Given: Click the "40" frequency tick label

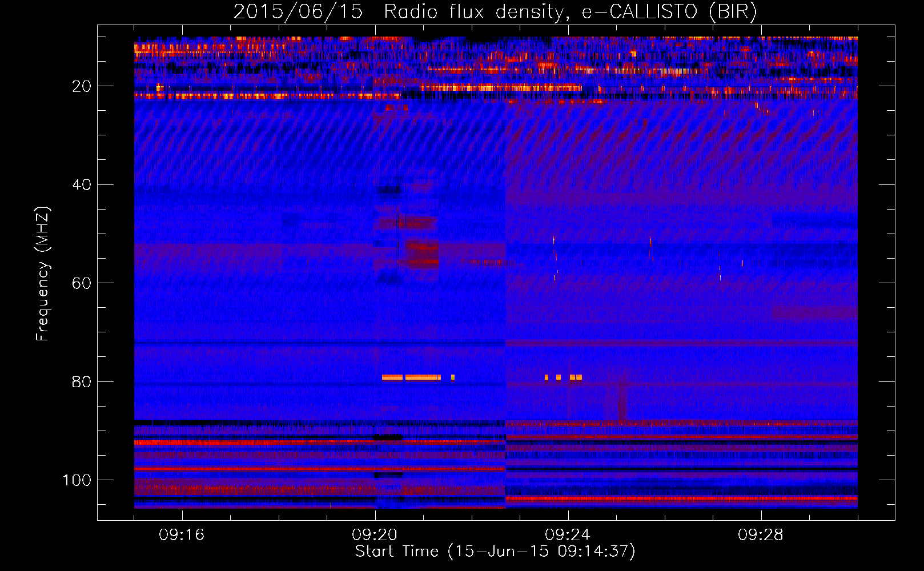Looking at the screenshot, I should [82, 184].
